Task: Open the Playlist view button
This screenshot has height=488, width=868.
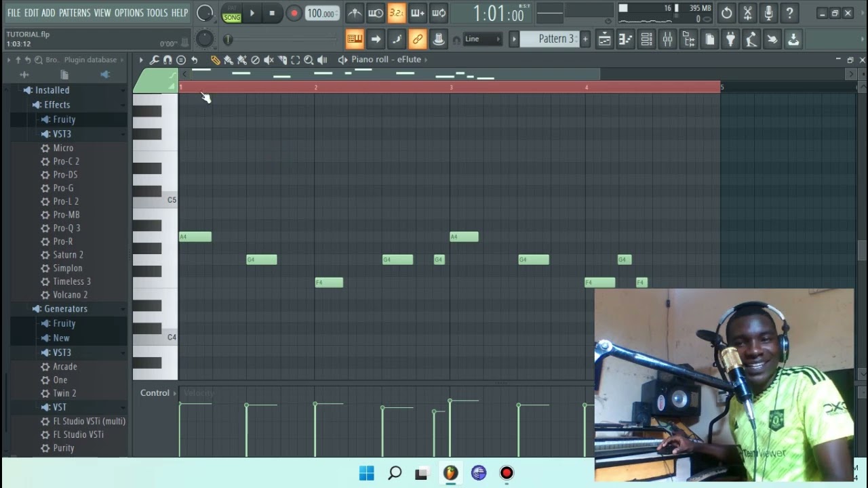Action: (x=604, y=39)
